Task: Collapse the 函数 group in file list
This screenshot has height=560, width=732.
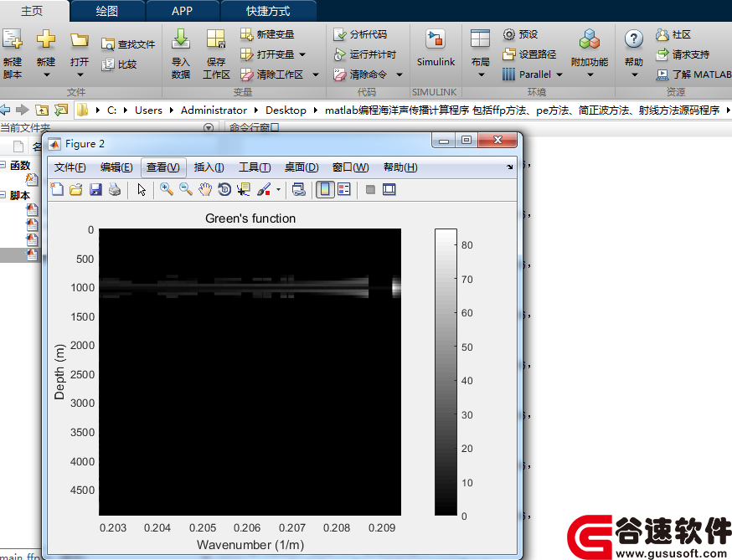Action: (x=3, y=165)
